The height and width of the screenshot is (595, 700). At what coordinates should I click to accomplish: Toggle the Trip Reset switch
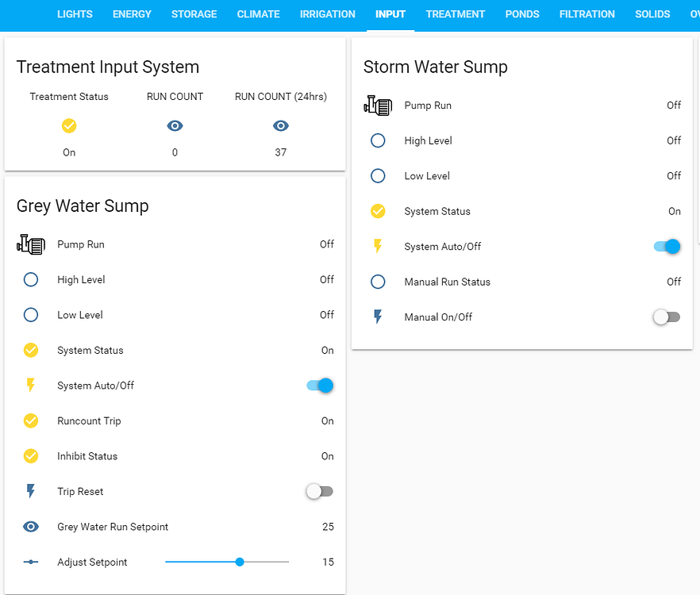tap(319, 491)
